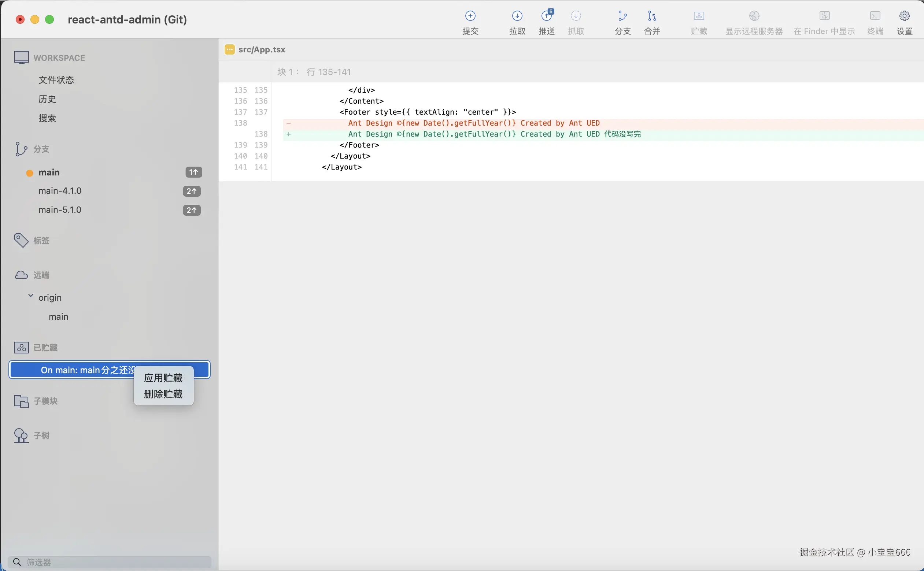
Task: Choose Apply Stash (应用贮藏) from context menu
Action: tap(163, 378)
